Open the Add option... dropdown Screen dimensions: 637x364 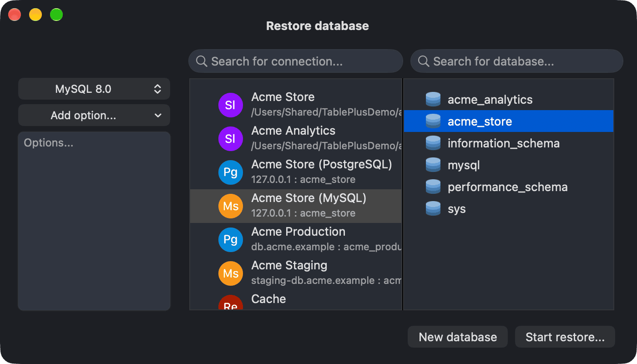[x=94, y=115]
